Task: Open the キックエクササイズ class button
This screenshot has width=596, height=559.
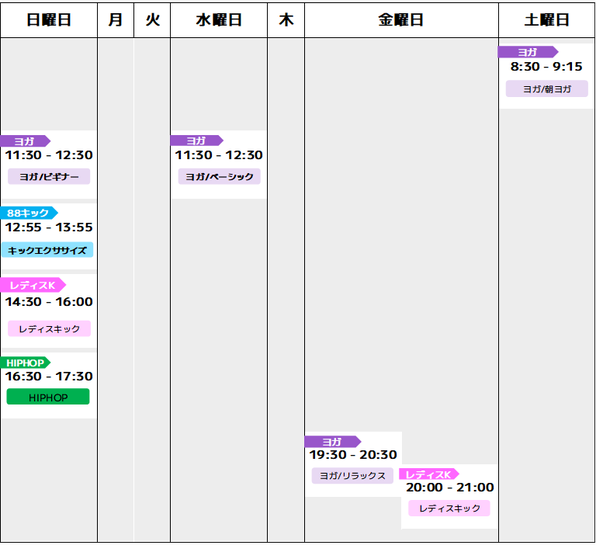Action: [x=48, y=250]
